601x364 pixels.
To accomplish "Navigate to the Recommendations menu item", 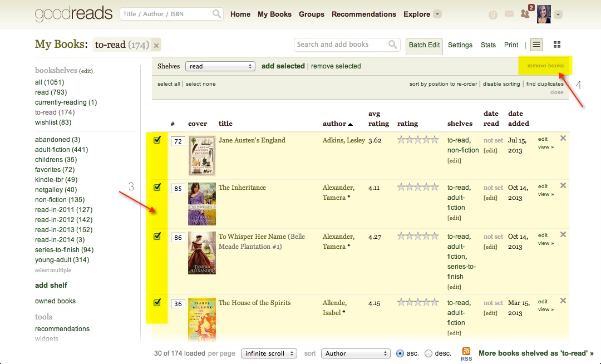I will (x=363, y=14).
